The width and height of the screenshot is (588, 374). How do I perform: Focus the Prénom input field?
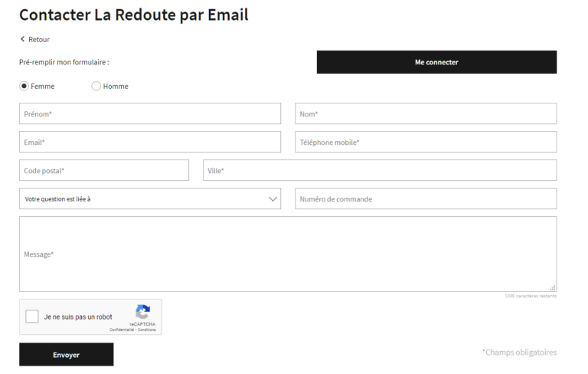coord(150,113)
